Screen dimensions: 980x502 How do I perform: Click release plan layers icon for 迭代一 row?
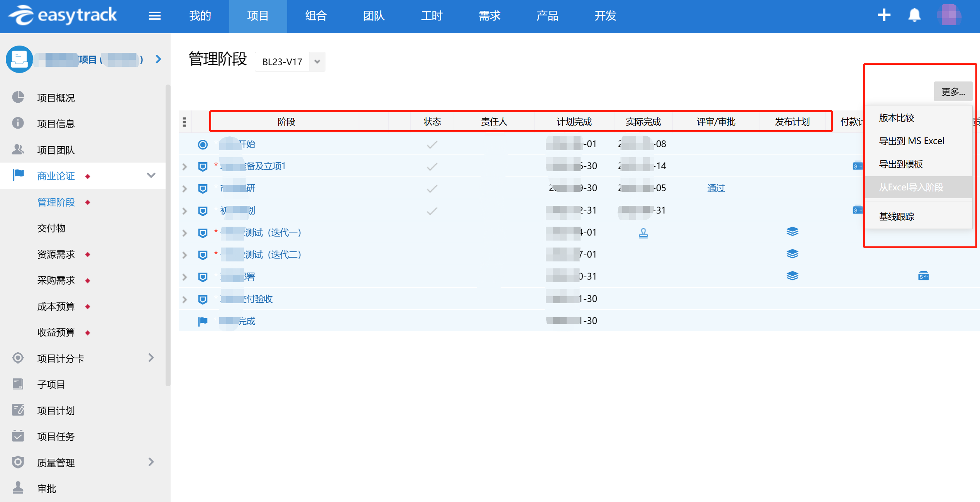792,232
